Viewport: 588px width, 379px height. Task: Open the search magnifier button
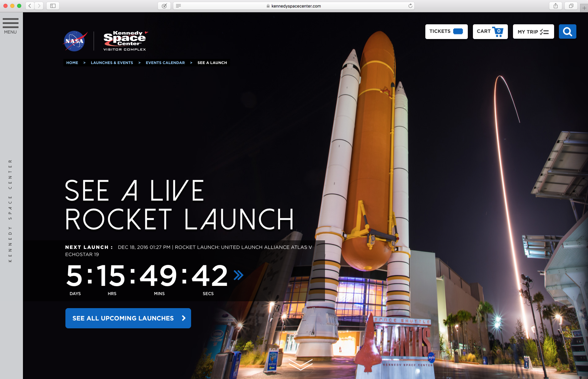point(567,31)
